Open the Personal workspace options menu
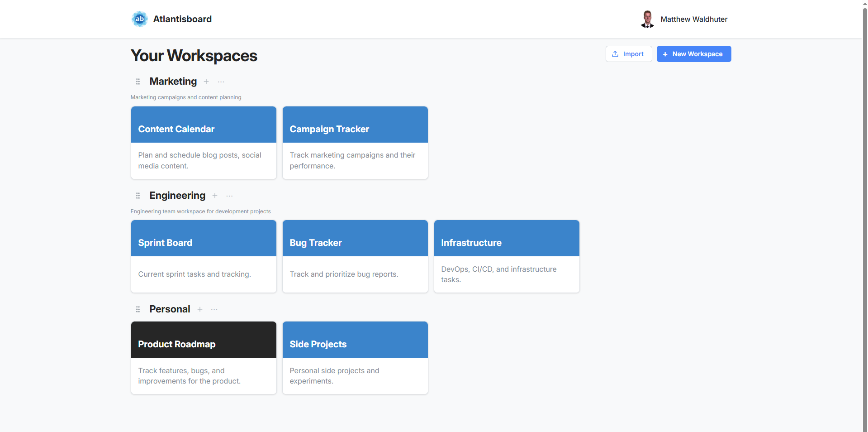This screenshot has height=432, width=868. tap(214, 310)
